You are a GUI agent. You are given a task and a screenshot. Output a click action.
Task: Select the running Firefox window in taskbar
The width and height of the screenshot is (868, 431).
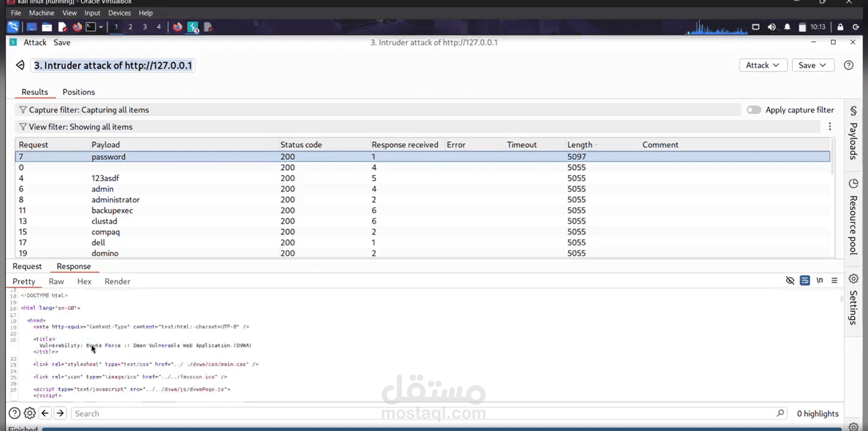click(x=177, y=27)
